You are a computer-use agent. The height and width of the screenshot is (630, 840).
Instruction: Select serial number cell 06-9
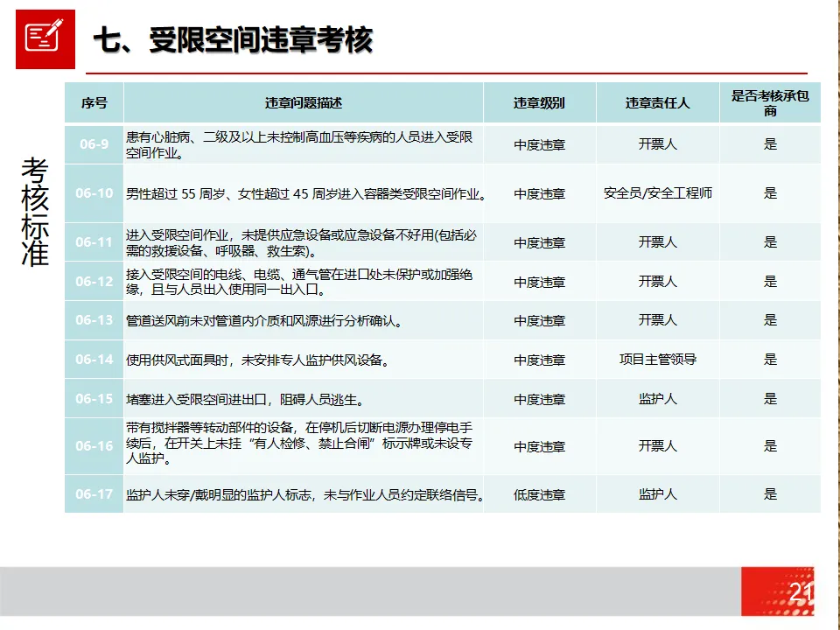(x=94, y=144)
